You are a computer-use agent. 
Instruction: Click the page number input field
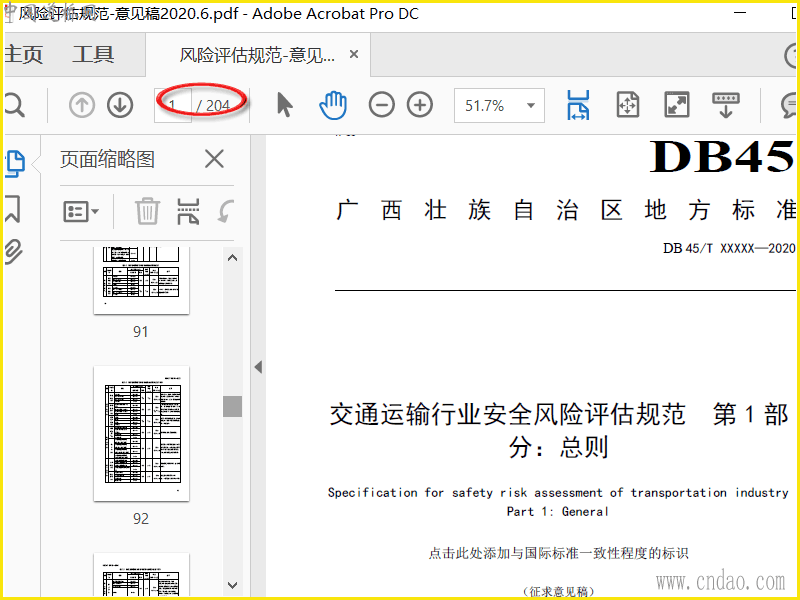(173, 106)
